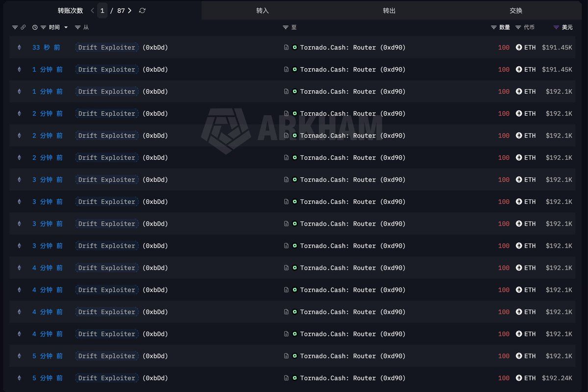The image size is (588, 392).
Task: Go to the previous transfers page
Action: click(92, 10)
